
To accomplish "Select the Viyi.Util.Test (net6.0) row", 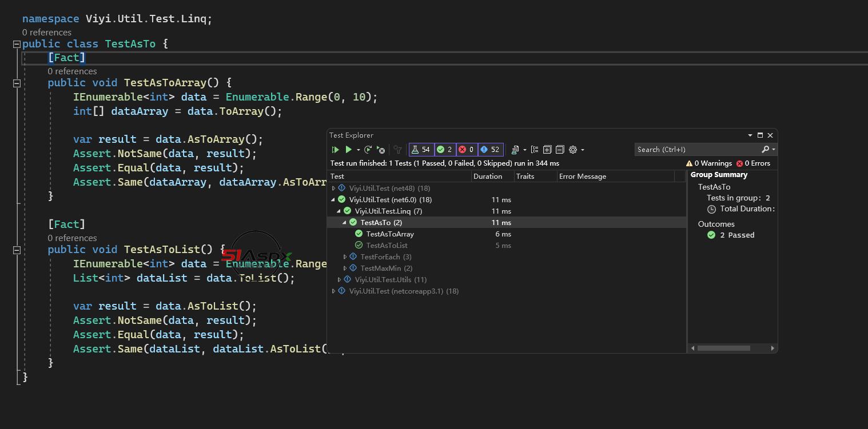I will (507, 199).
